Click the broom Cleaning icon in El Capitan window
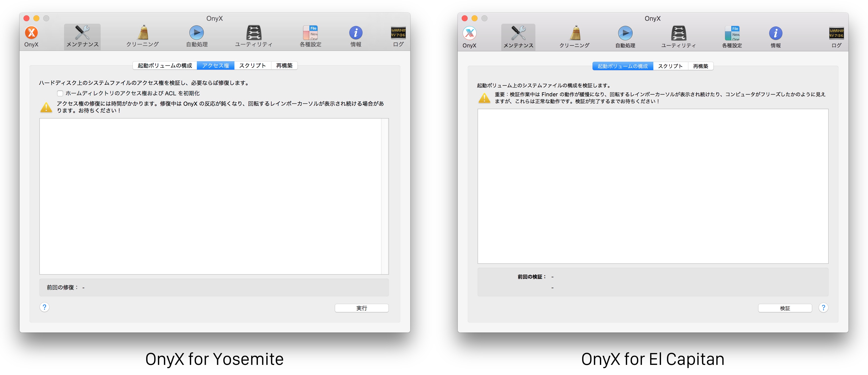Image resolution: width=868 pixels, height=375 pixels. 575,33
